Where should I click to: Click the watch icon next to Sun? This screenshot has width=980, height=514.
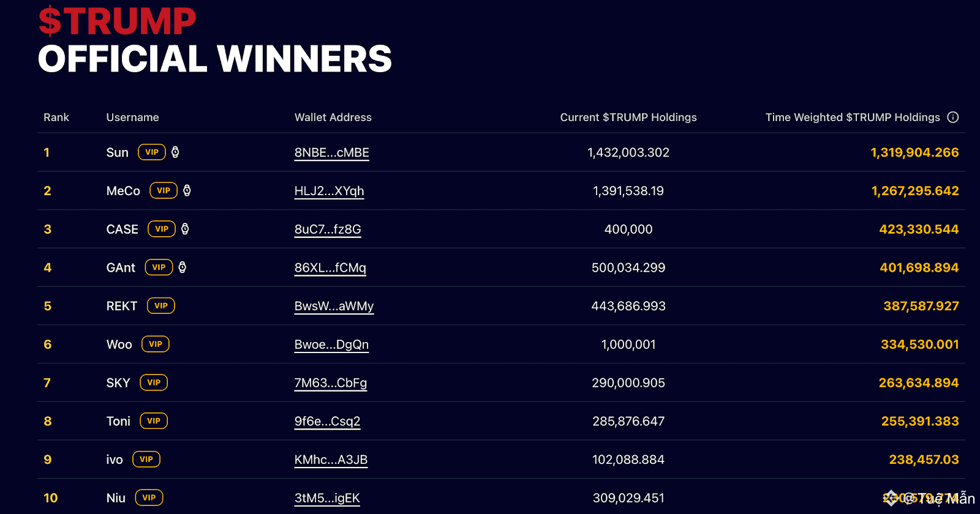[175, 152]
